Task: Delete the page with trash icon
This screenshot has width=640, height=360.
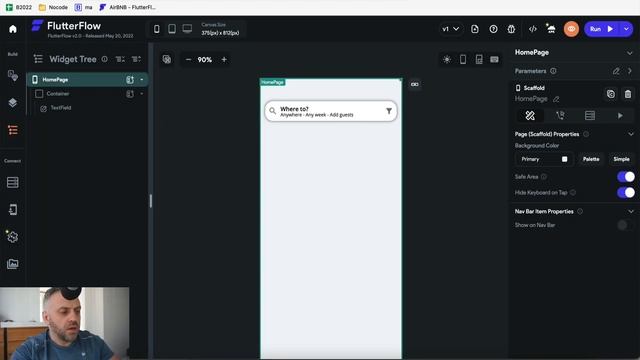Action: 628,94
